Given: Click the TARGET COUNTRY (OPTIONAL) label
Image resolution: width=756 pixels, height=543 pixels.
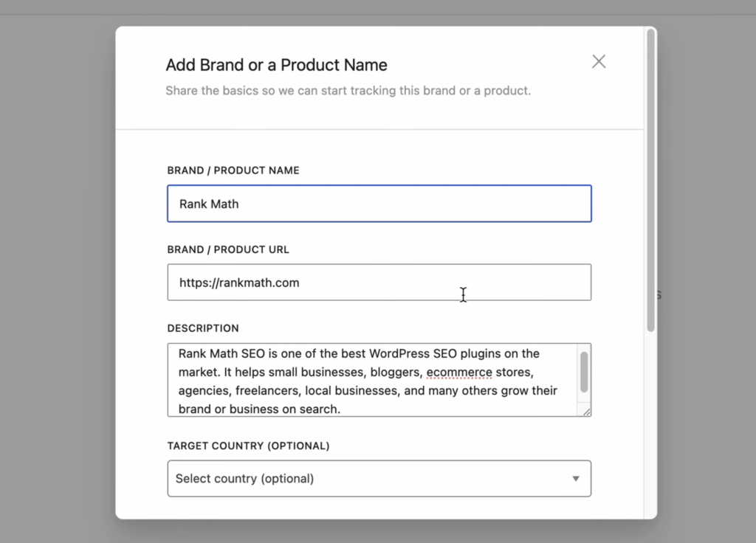Looking at the screenshot, I should 248,446.
